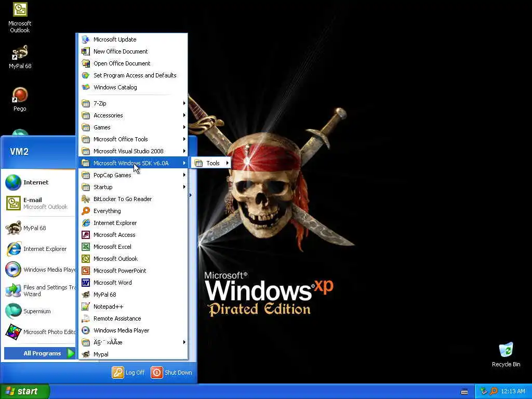Click the Remote Assistance icon
The image size is (532, 399).
click(86, 318)
